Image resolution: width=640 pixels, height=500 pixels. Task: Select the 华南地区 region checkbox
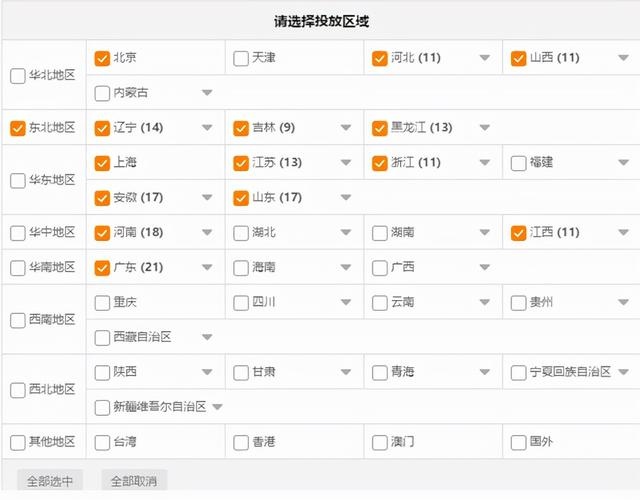pyautogui.click(x=18, y=268)
